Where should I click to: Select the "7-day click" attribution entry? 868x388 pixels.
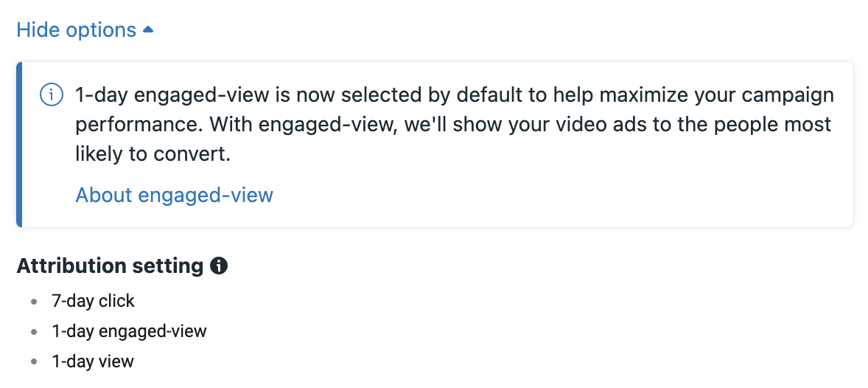coord(93,301)
